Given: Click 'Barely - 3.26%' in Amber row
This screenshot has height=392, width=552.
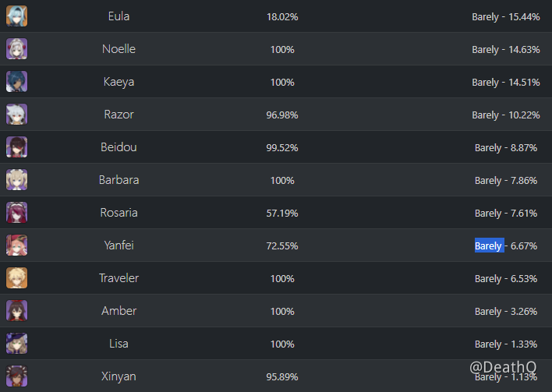Looking at the screenshot, I should point(507,312).
